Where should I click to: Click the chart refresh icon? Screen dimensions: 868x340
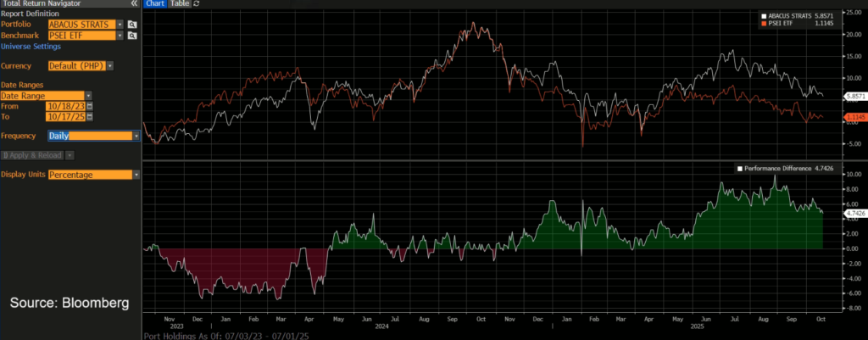[x=198, y=4]
